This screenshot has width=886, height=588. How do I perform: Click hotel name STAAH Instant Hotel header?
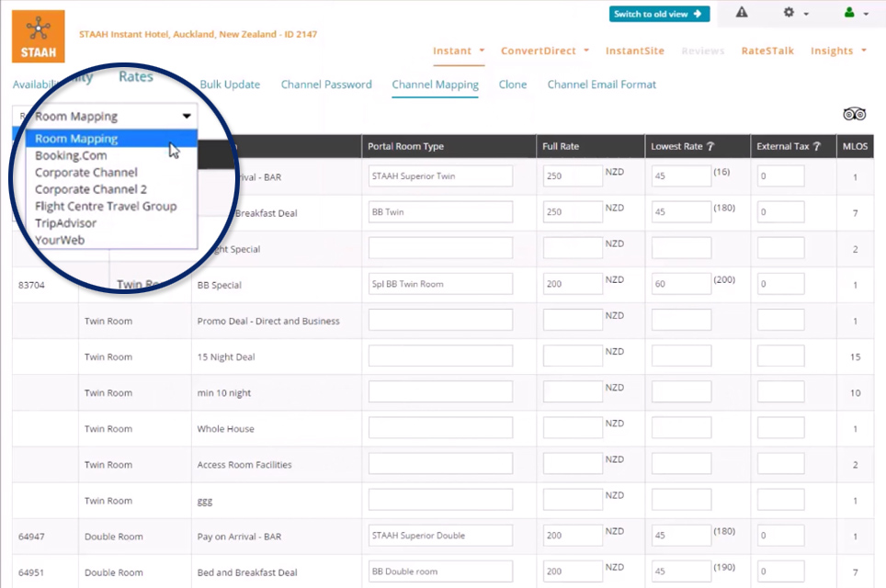click(198, 34)
